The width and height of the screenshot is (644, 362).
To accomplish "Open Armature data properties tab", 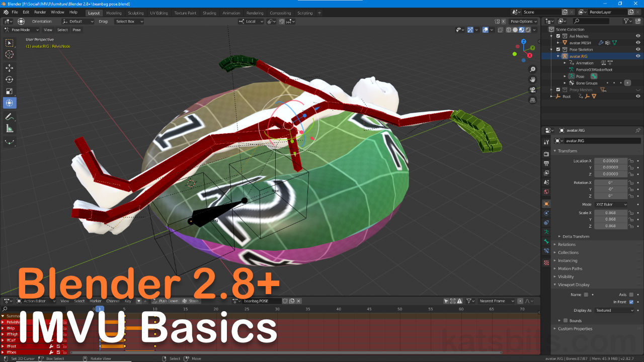I will [x=546, y=232].
